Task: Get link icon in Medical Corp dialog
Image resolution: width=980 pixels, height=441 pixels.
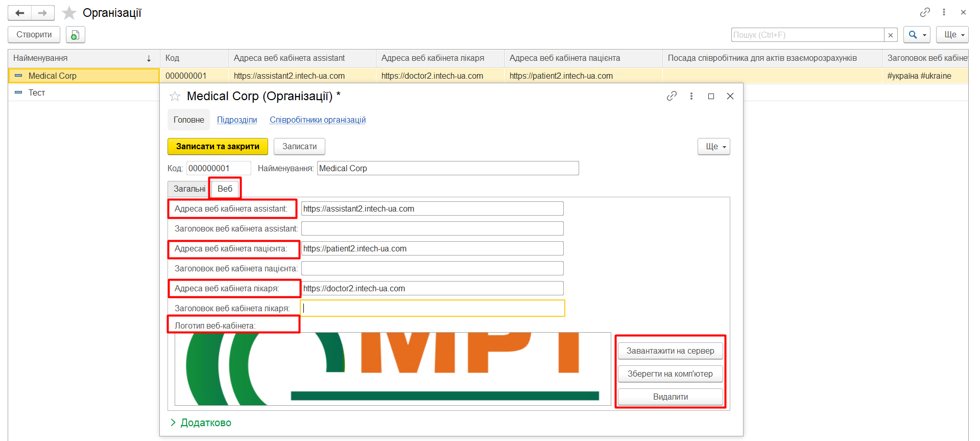Action: (x=672, y=96)
